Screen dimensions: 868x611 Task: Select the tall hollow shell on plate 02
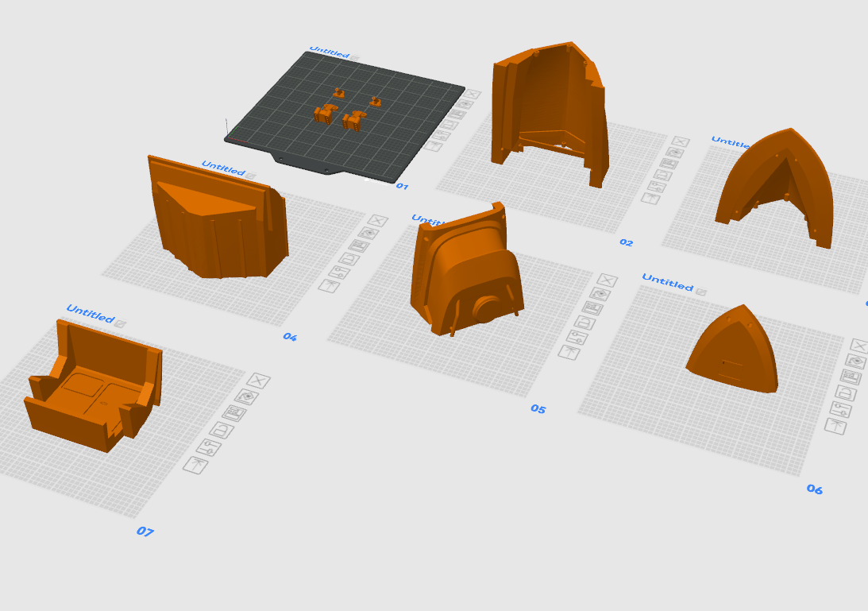[550, 114]
